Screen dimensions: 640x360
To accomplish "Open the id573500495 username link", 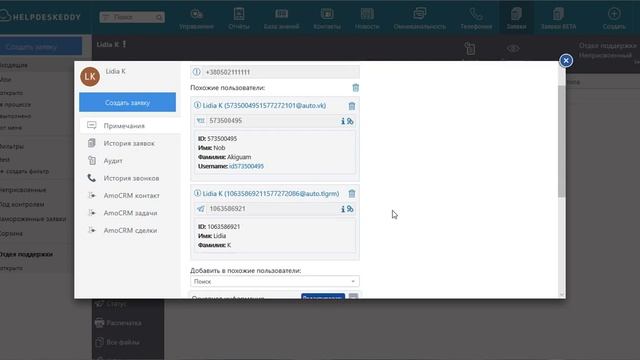I will coord(247,166).
